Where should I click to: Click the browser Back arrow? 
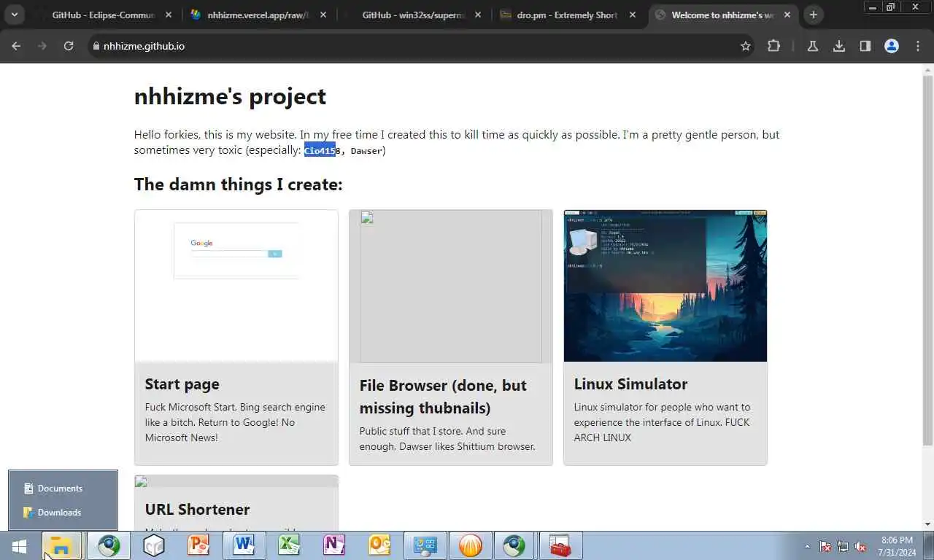coord(16,46)
